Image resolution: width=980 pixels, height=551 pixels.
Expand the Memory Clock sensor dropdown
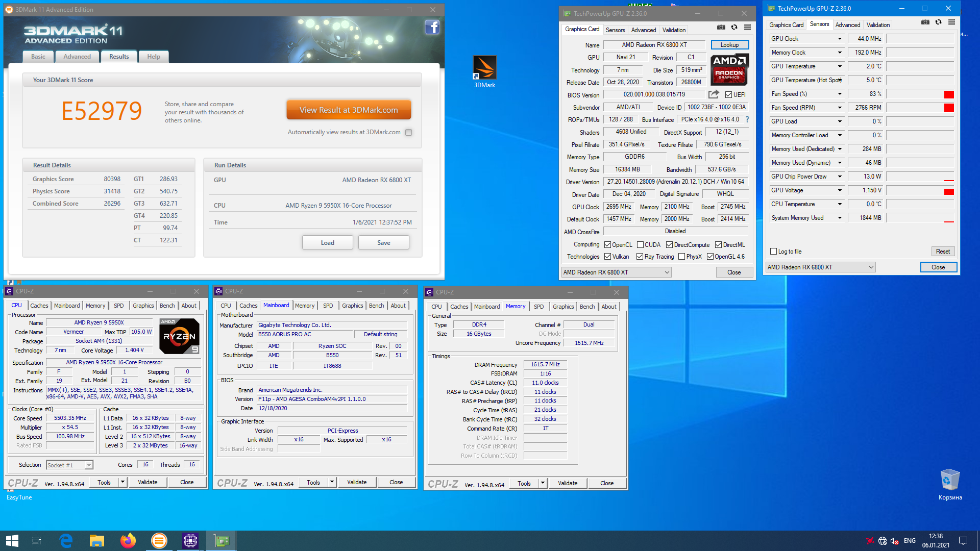click(840, 53)
